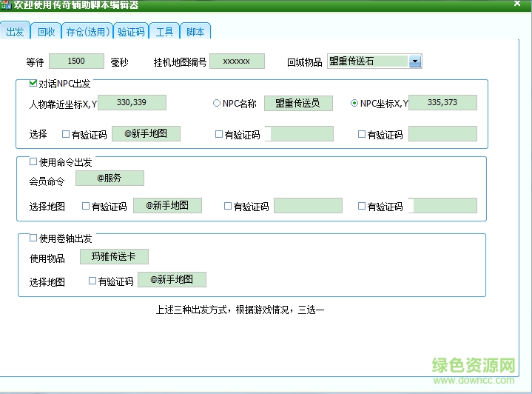Select the 工具 tab

[x=164, y=31]
